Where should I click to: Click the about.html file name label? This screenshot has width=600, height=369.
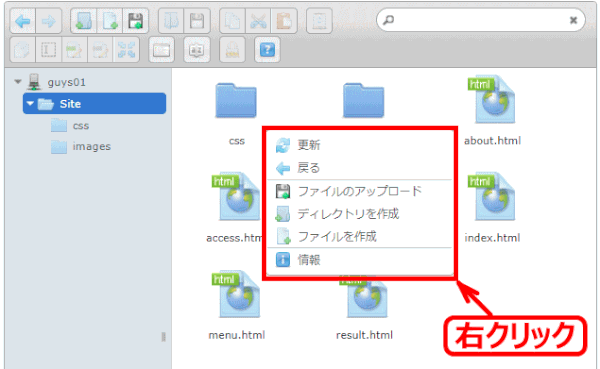[492, 140]
